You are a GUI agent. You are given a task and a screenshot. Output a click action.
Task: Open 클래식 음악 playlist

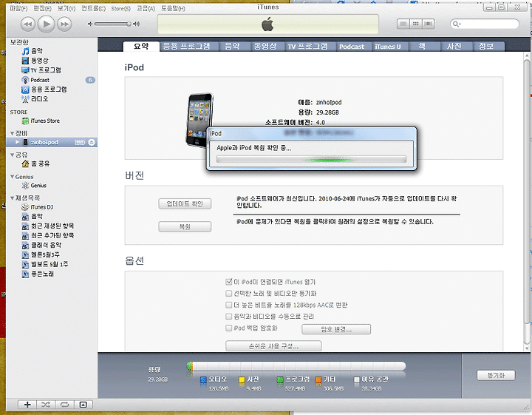(x=46, y=245)
